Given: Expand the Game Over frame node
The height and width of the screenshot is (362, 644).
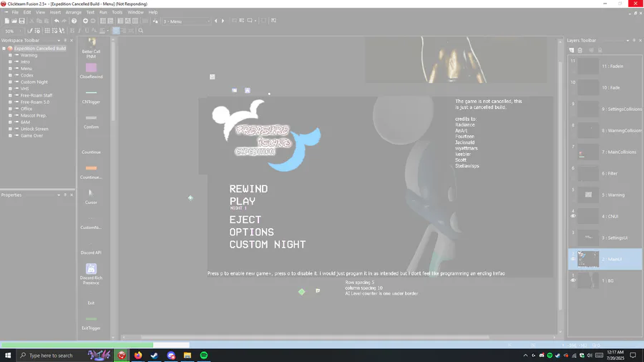Looking at the screenshot, I should click(x=10, y=135).
